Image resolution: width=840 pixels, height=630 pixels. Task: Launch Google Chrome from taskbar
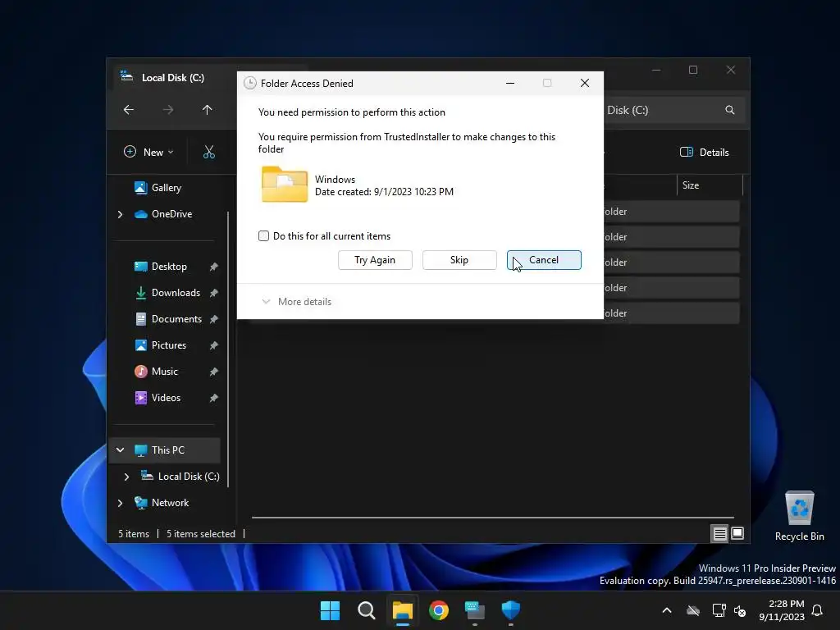[439, 610]
